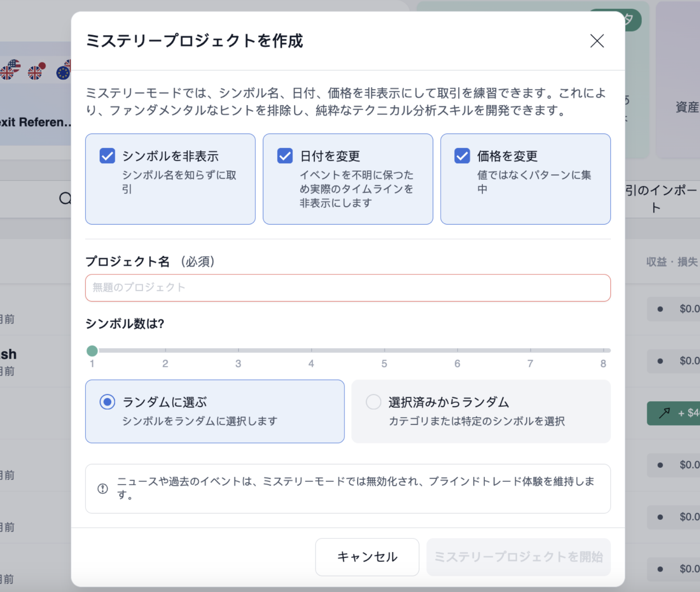Viewport: 700px width, 592px height.
Task: Click slider tick label 8
Action: click(603, 364)
